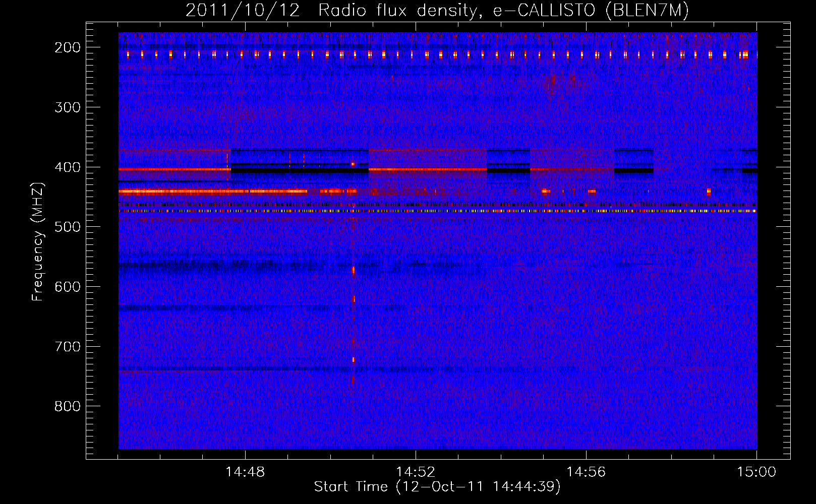Click the 500 frequency tick label
The width and height of the screenshot is (816, 504).
[x=67, y=227]
